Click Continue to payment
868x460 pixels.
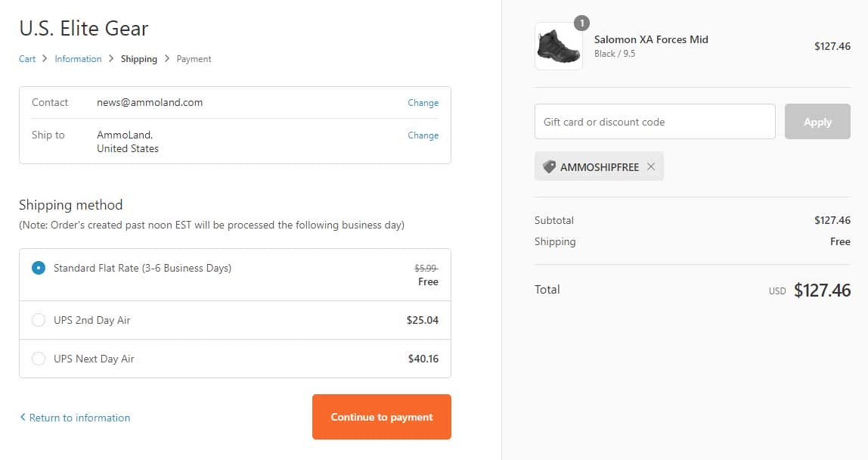click(x=382, y=417)
